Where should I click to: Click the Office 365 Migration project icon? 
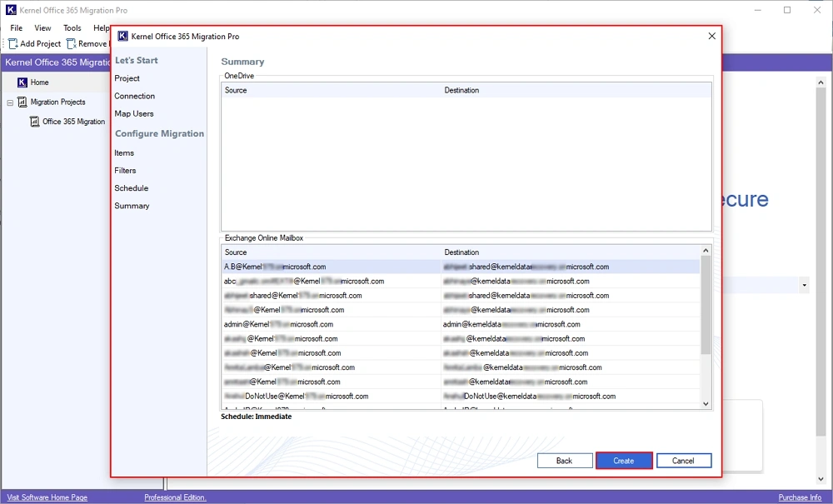click(x=35, y=121)
